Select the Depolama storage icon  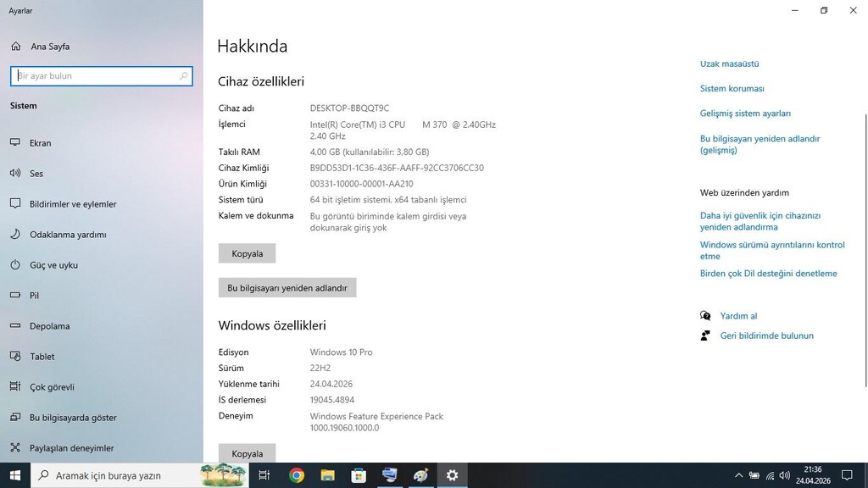15,325
